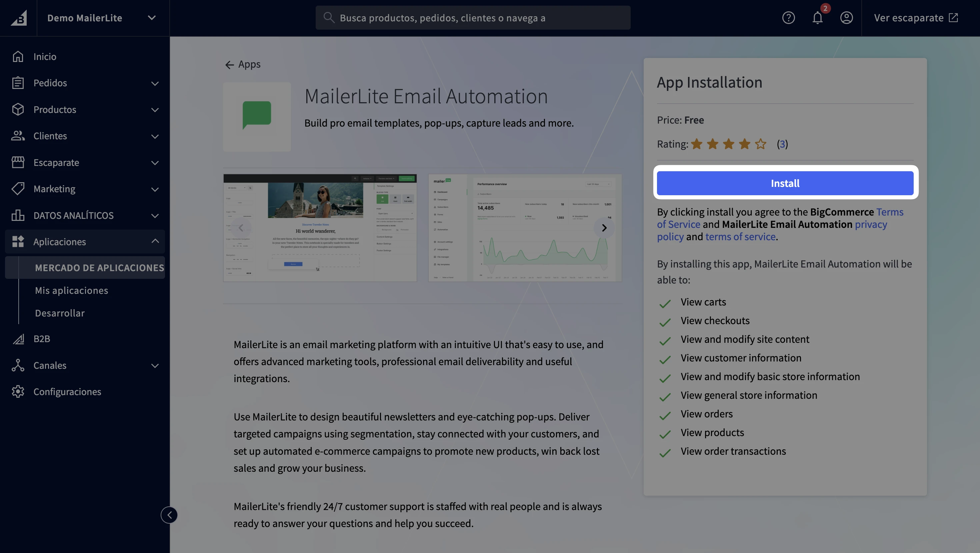Image resolution: width=980 pixels, height=553 pixels.
Task: Click the back arrow next to Apps
Action: [229, 65]
